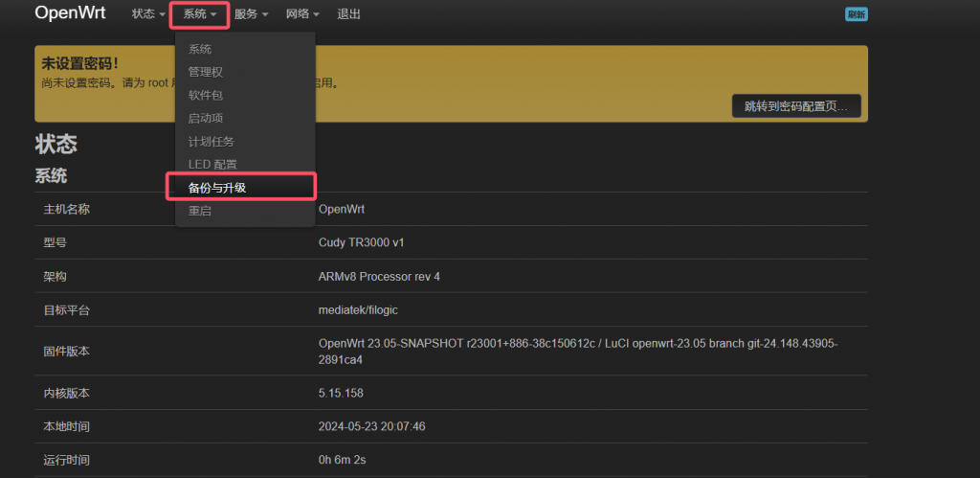Click the kernel version 5.15.158
This screenshot has width=980, height=478.
click(x=341, y=393)
